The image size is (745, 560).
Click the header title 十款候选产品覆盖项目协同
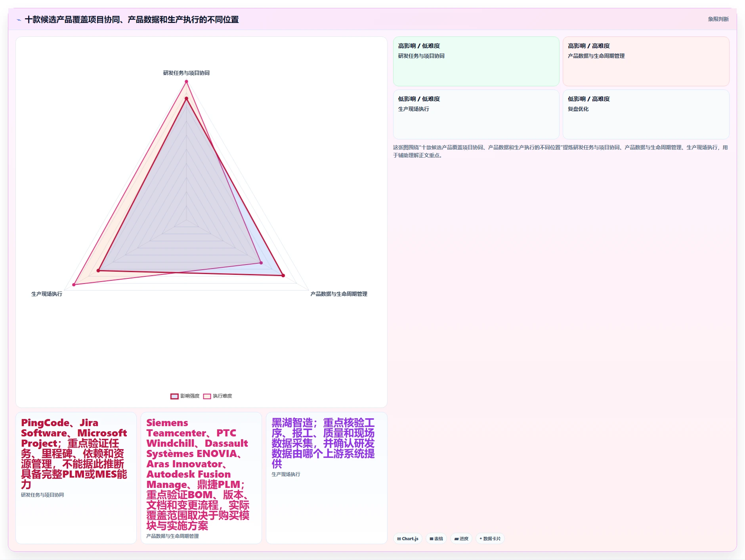pyautogui.click(x=132, y=19)
